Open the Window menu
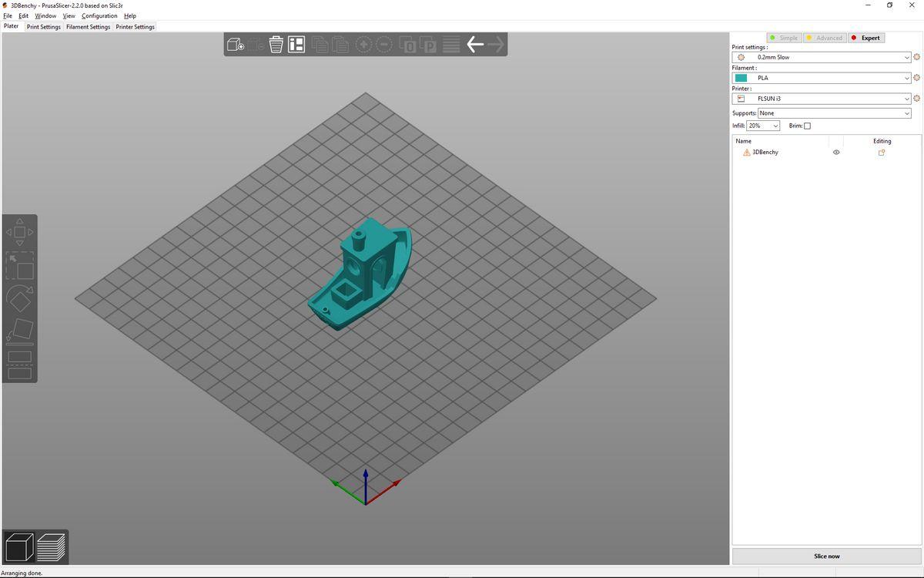Viewport: 924px width, 578px height. coord(45,15)
